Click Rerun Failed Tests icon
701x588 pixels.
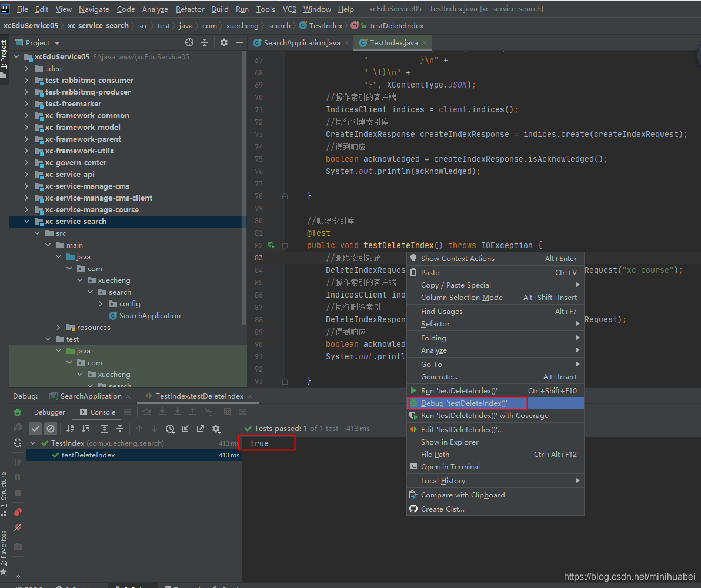tap(18, 427)
